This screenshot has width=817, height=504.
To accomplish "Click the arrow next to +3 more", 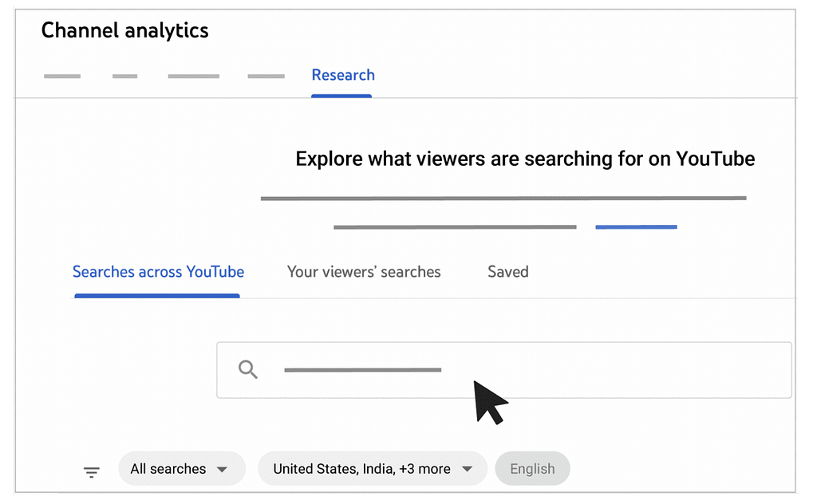I will (x=467, y=469).
